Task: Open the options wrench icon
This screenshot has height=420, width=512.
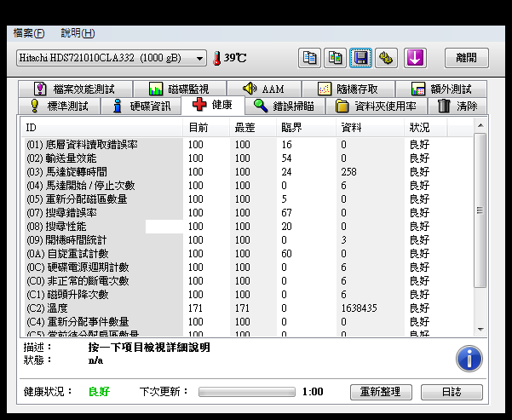Action: 386,58
